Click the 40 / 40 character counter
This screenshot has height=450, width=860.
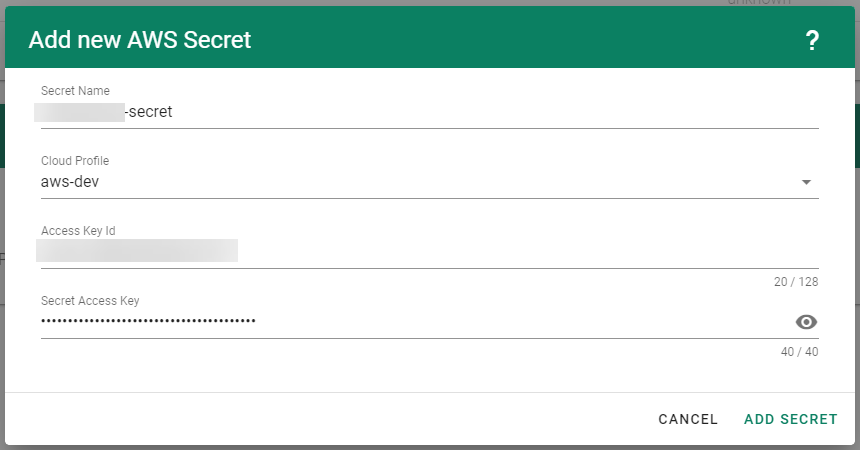coord(800,352)
